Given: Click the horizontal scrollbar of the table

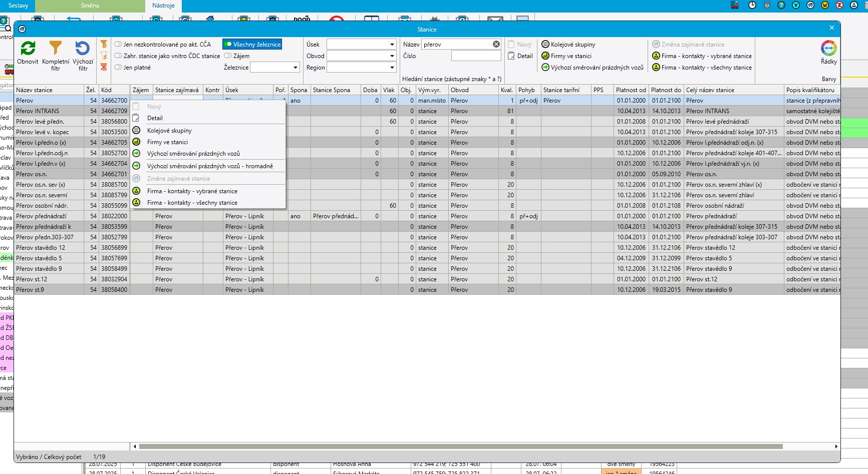Looking at the screenshot, I should tap(460, 446).
